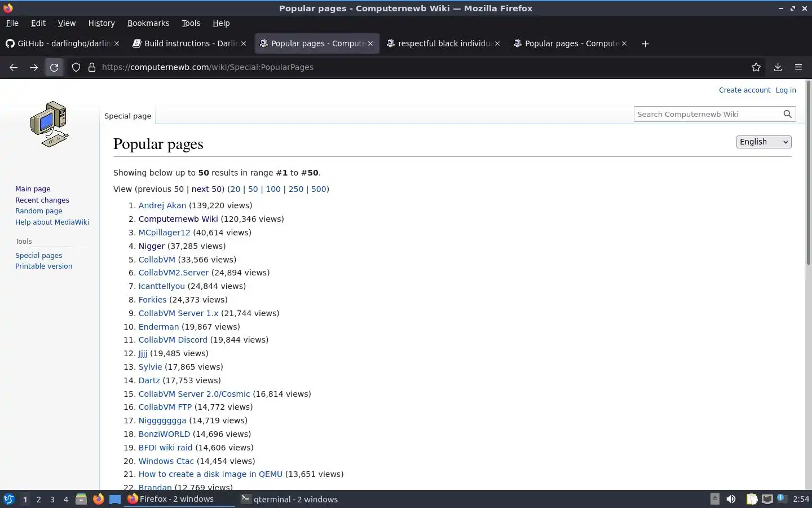The width and height of the screenshot is (812, 508).
Task: Click the display tray icon
Action: coord(767,499)
